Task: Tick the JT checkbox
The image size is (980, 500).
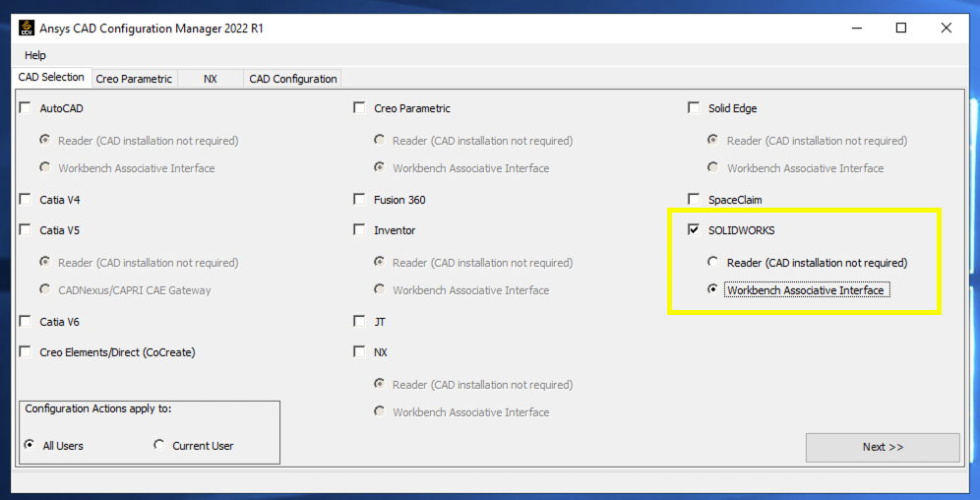Action: coord(359,321)
